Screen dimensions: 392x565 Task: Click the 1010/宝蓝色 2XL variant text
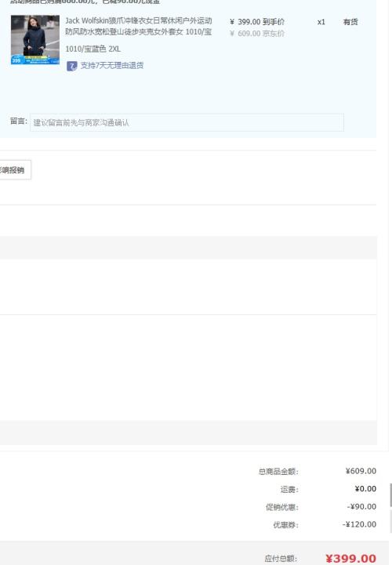tap(93, 49)
